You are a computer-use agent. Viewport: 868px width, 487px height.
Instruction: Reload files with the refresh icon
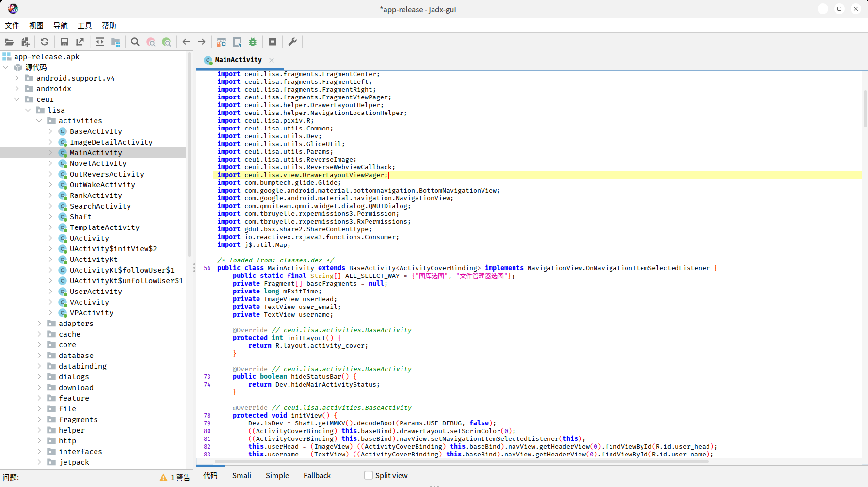(x=45, y=42)
